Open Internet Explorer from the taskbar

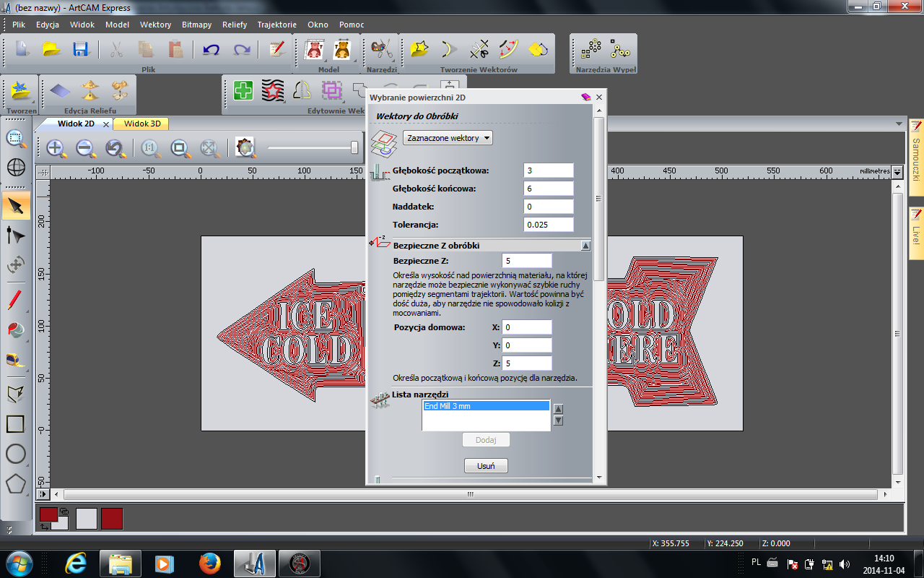tap(77, 563)
